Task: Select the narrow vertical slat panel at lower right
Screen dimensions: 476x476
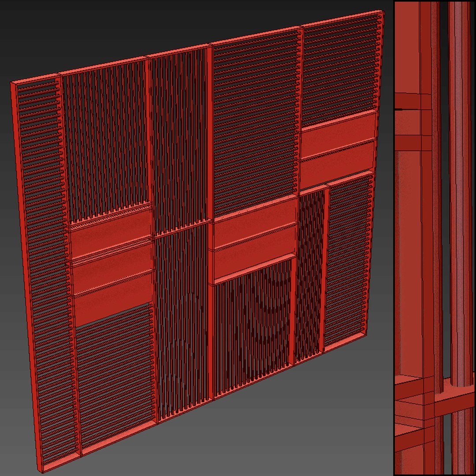Action: pyautogui.click(x=310, y=276)
